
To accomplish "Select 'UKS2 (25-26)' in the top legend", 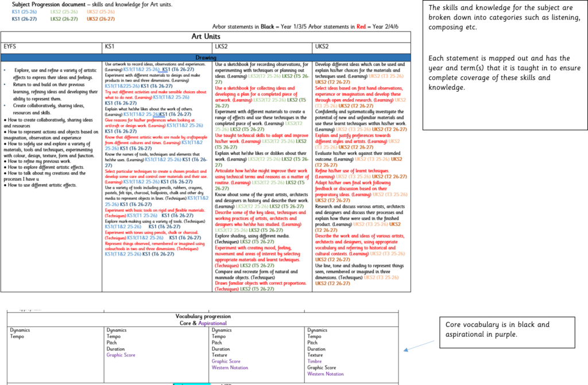I will 100,12.
